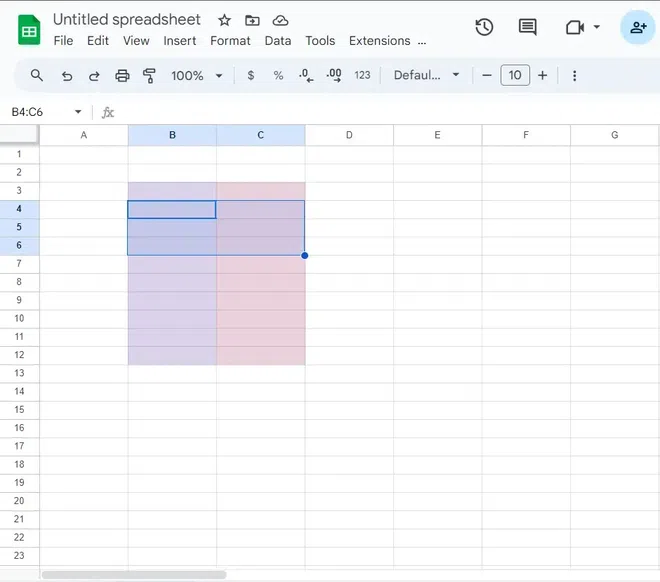660x582 pixels.
Task: Click the print icon
Action: click(x=122, y=76)
